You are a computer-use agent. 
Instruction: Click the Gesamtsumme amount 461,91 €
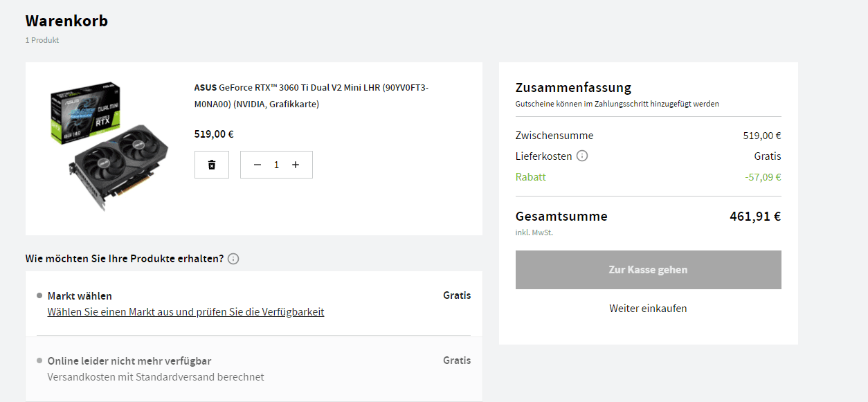coord(755,217)
